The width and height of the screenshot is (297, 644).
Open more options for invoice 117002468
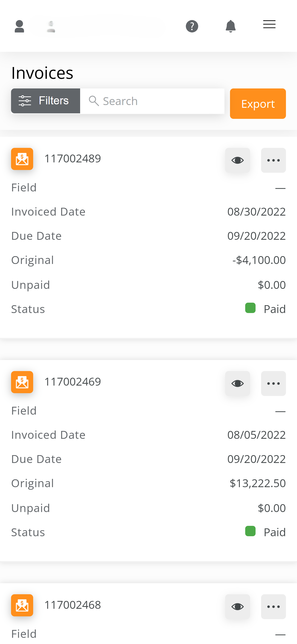point(274,607)
